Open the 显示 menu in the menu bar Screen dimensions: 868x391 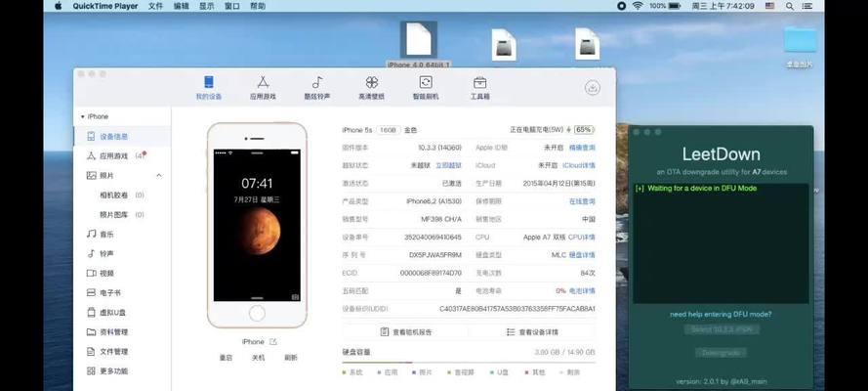click(206, 6)
